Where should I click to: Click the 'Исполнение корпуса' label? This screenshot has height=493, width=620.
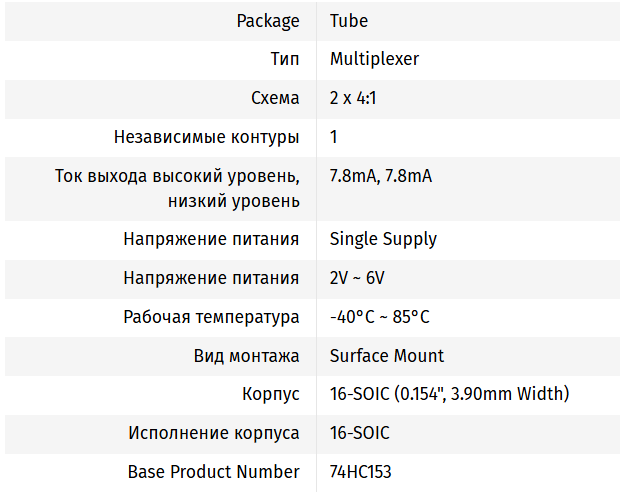tap(213, 433)
